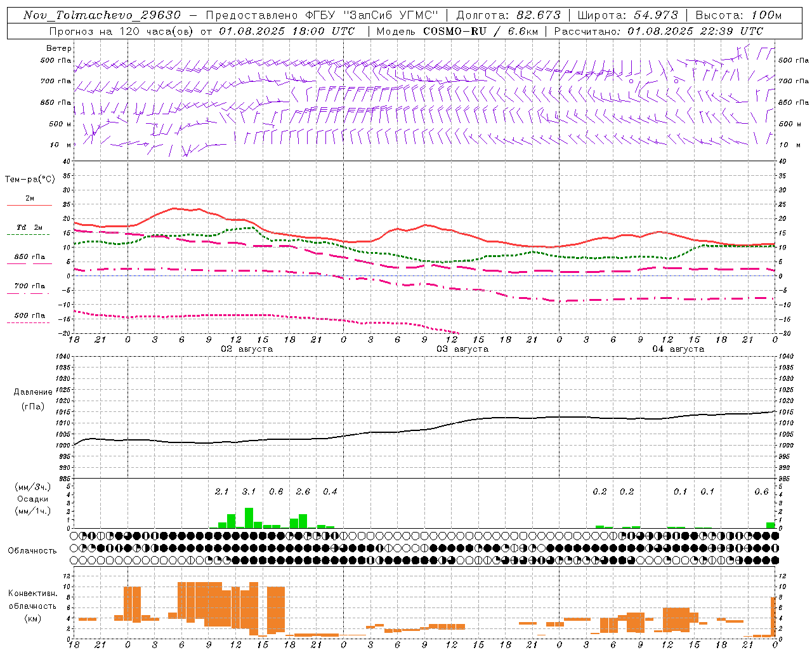The height and width of the screenshot is (650, 812).
Task: Select the date label 02 августа
Action: click(x=247, y=349)
